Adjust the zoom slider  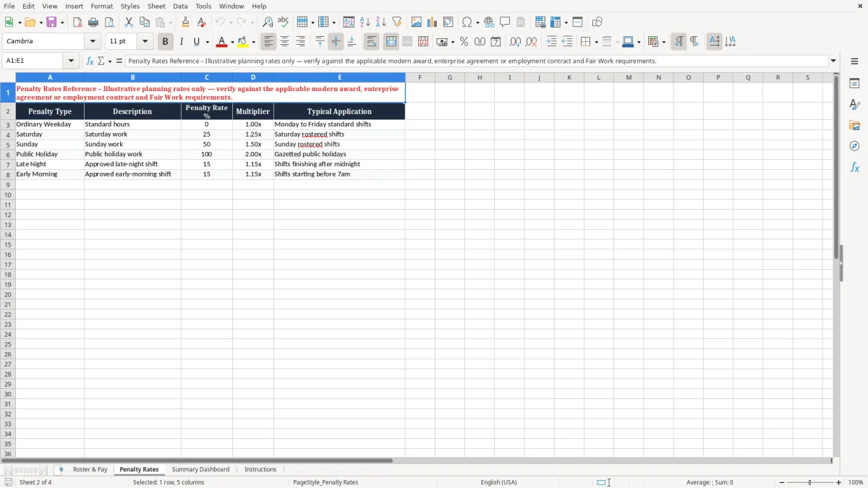click(x=810, y=482)
